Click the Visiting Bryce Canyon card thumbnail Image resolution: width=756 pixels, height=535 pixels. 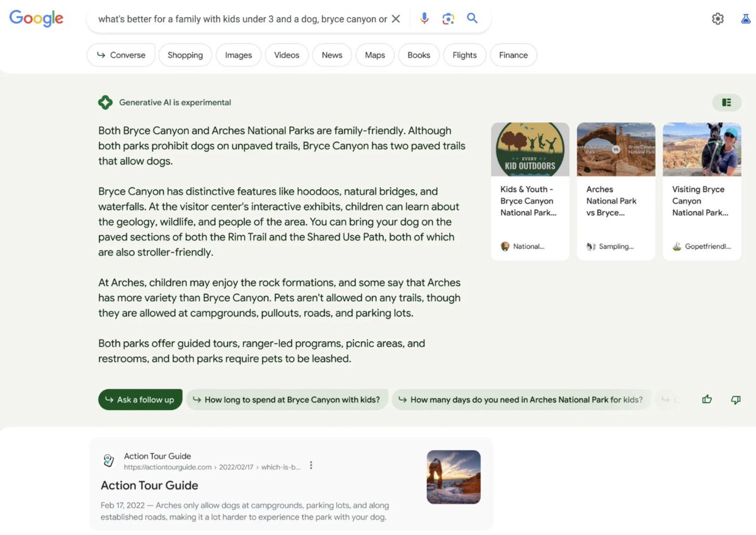click(x=701, y=149)
